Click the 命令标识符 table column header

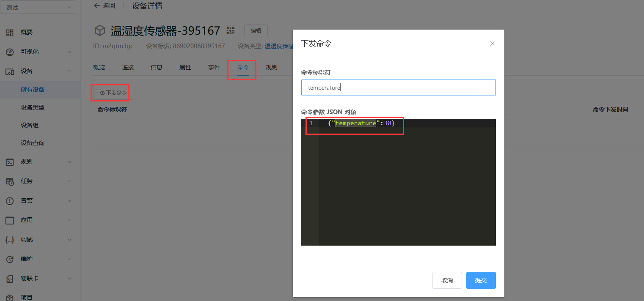click(x=112, y=109)
